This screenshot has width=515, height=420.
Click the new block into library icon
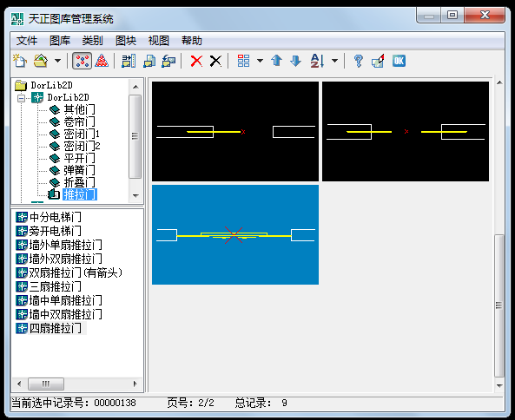(x=128, y=61)
